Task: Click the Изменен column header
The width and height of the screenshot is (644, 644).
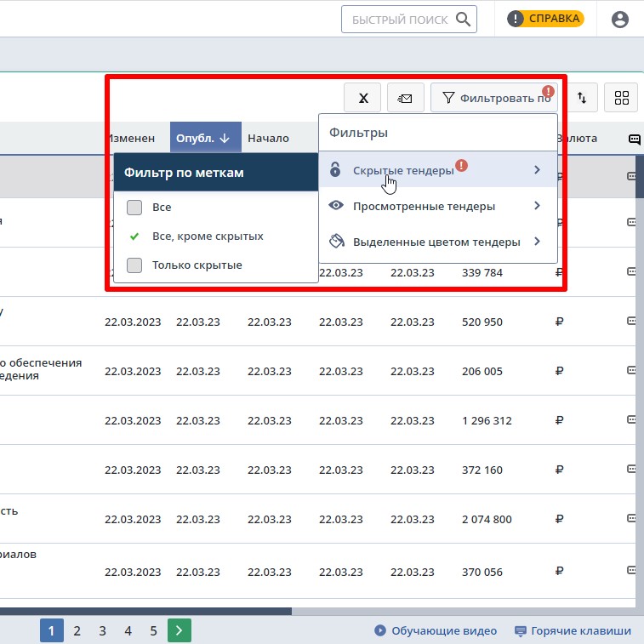Action: (x=131, y=138)
